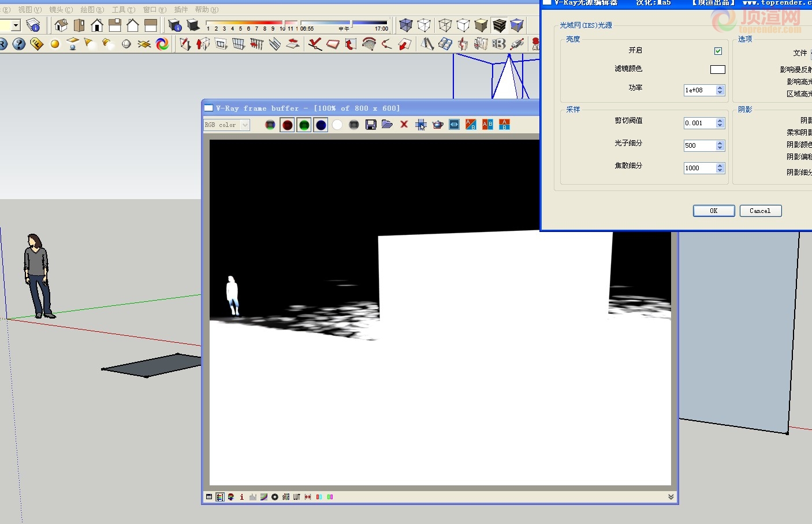Select X-ray face style blue cube icon
Screen dimensions: 812x524
(x=406, y=25)
